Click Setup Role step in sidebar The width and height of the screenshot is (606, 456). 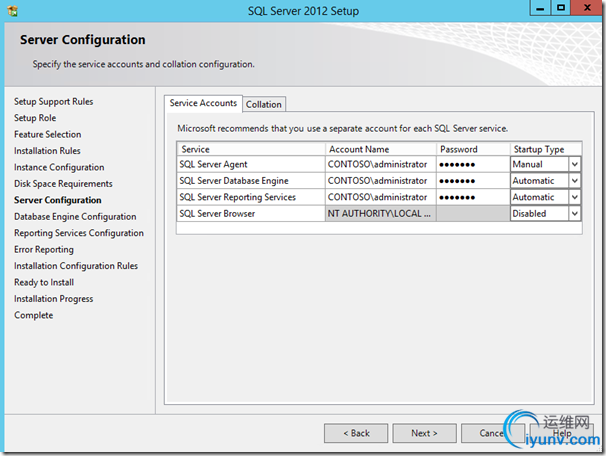pyautogui.click(x=35, y=118)
